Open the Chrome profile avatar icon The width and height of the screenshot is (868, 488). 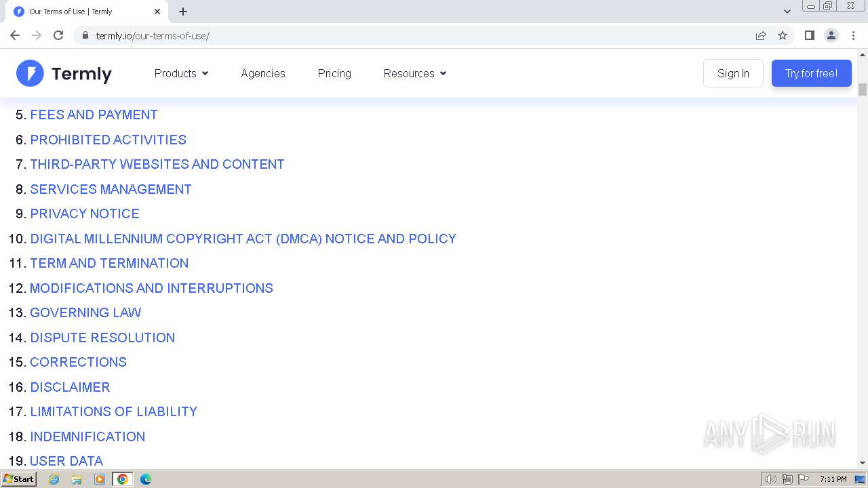pos(831,35)
